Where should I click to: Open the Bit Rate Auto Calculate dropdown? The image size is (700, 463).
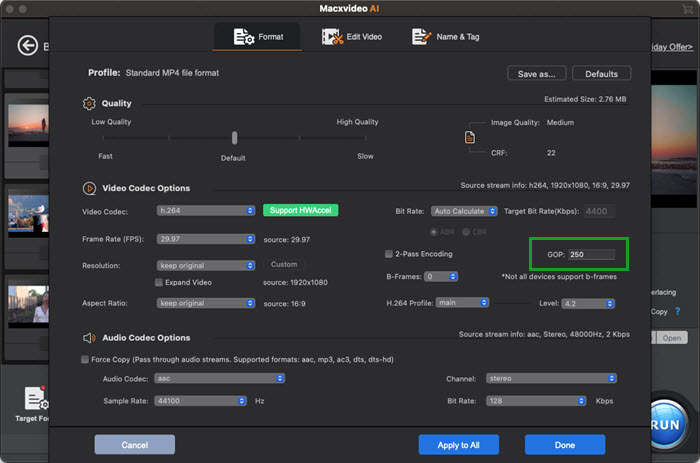click(x=464, y=211)
